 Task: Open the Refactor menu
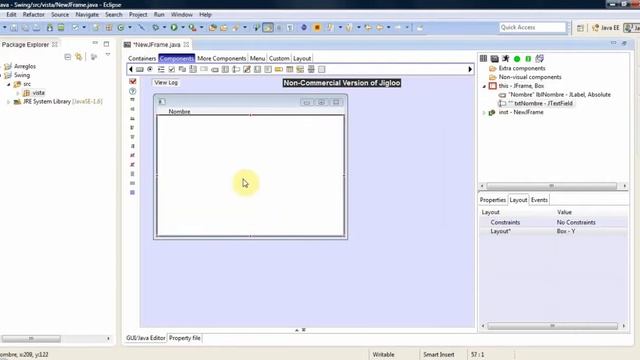(33, 14)
